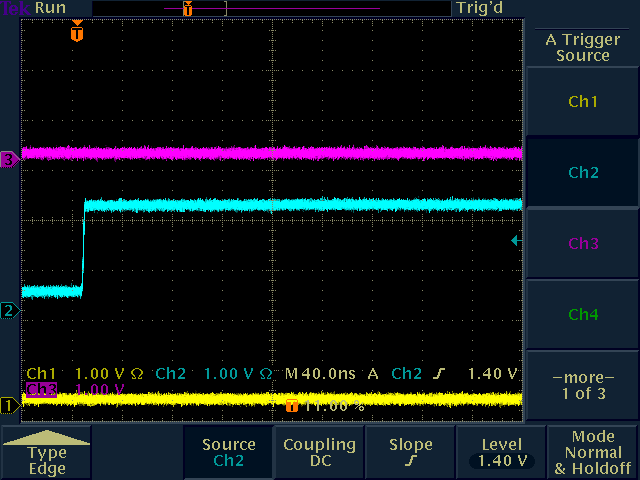Viewport: 640px width, 480px height.
Task: Click the orange trigger point marker atop graticule
Action: pyautogui.click(x=77, y=32)
